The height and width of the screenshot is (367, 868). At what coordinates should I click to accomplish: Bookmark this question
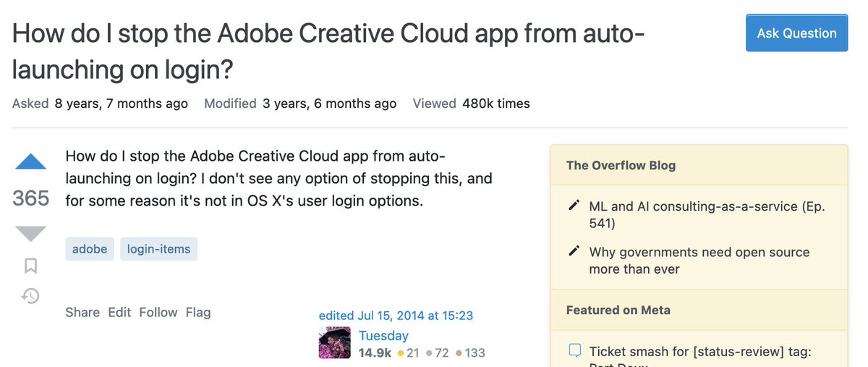[x=30, y=266]
